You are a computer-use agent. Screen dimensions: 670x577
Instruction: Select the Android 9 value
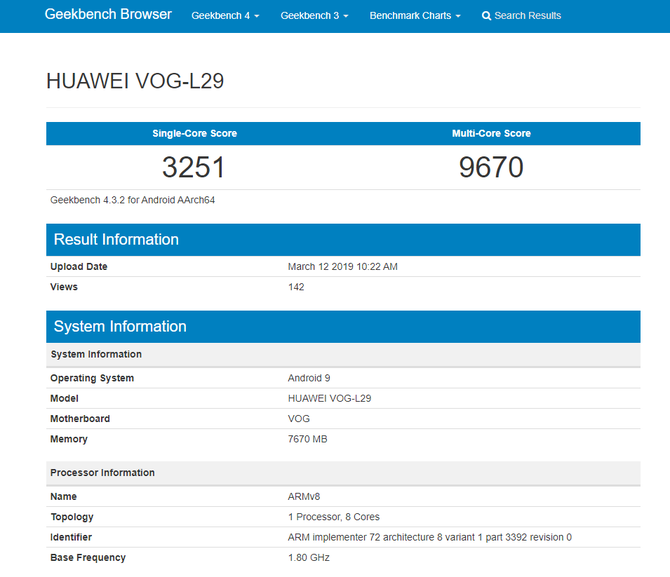(x=309, y=378)
